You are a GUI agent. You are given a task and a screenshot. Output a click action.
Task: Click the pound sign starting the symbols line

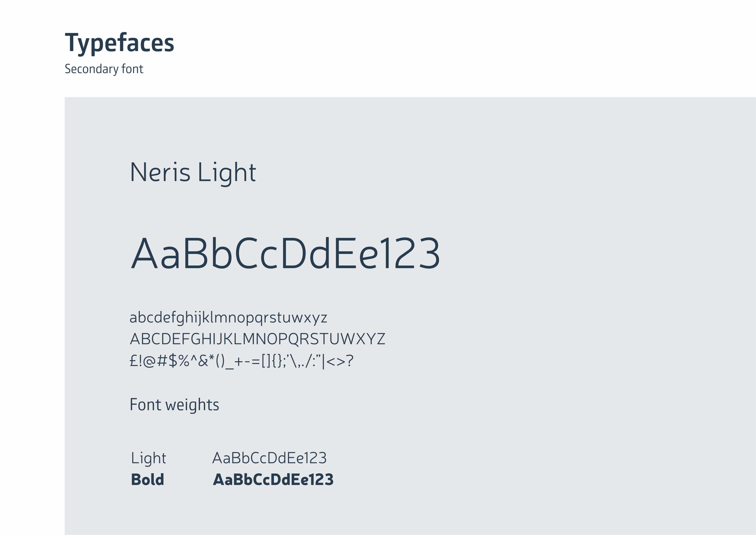click(134, 361)
